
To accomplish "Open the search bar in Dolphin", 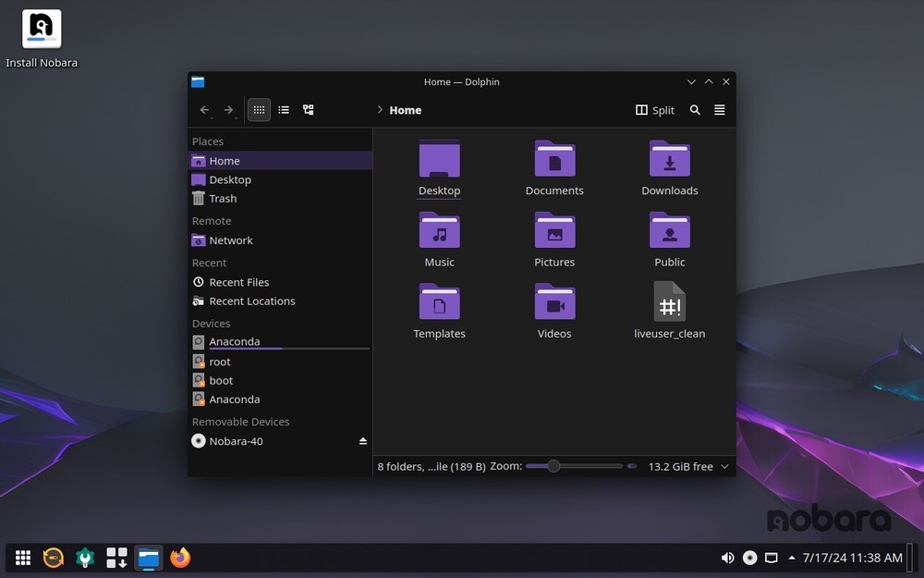I will 695,109.
